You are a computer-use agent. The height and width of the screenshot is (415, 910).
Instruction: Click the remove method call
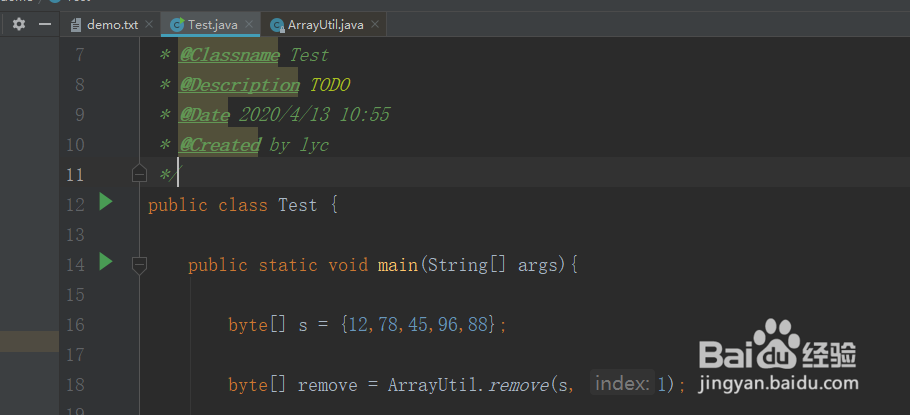(x=518, y=385)
